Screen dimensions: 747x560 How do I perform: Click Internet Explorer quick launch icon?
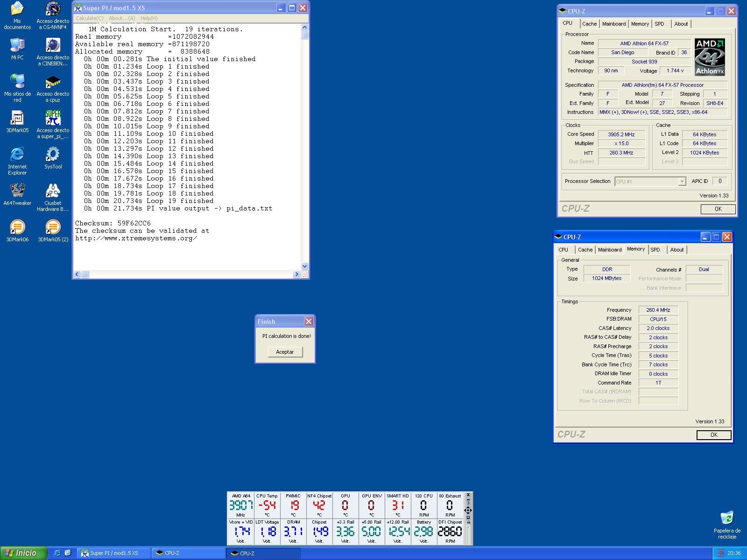coord(57,553)
